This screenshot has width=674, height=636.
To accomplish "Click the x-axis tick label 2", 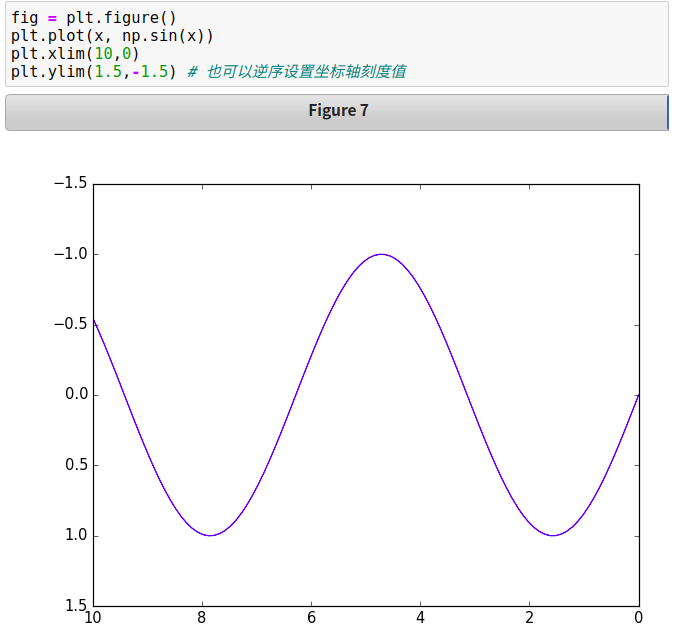I will 530,618.
